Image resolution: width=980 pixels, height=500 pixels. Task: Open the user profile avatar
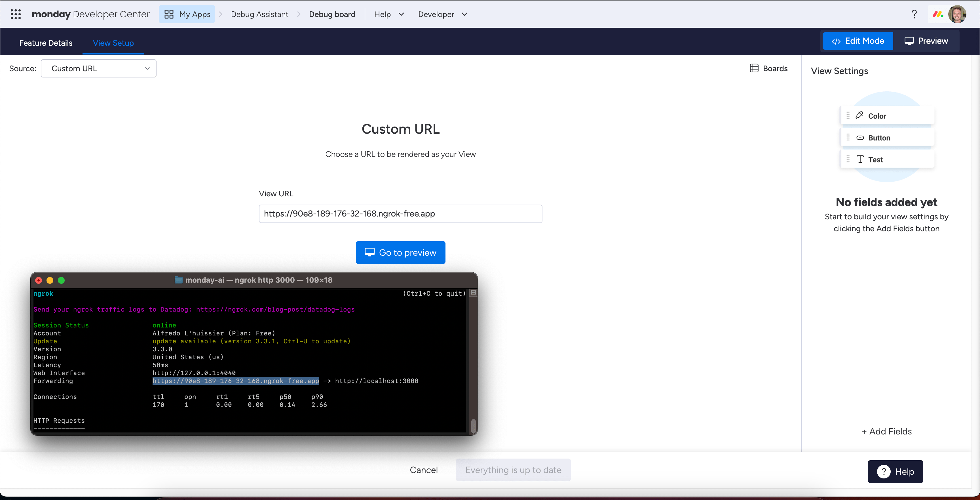pyautogui.click(x=957, y=14)
